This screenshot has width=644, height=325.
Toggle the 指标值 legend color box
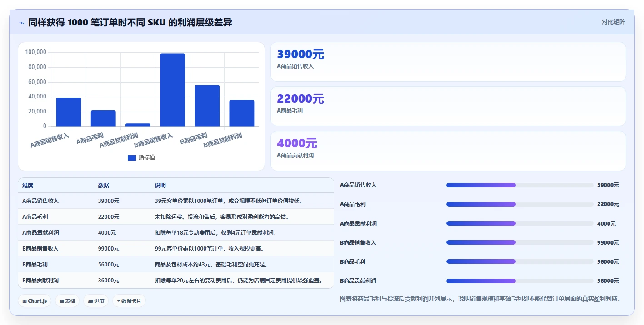point(132,158)
